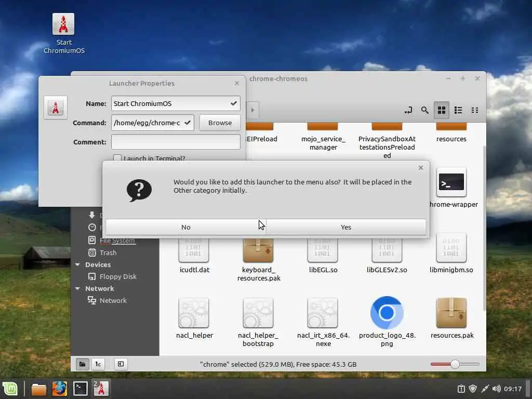Toggle the Launch in Terminal checkbox
532x399 pixels.
point(117,158)
